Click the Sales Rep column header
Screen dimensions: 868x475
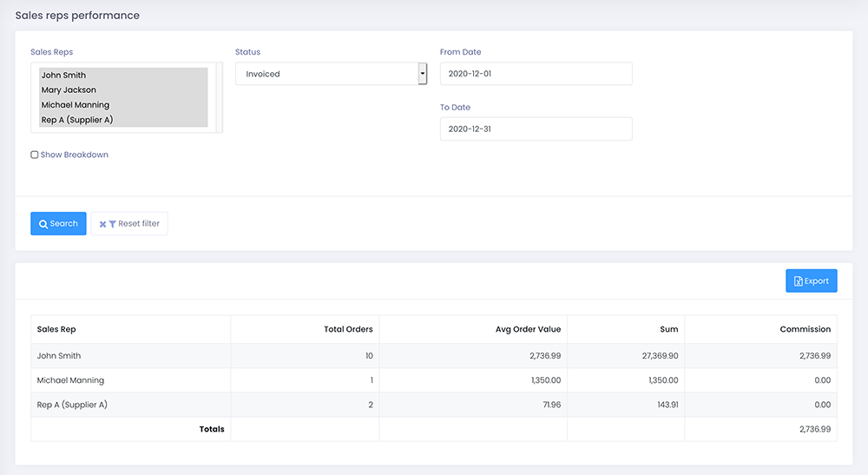(56, 330)
